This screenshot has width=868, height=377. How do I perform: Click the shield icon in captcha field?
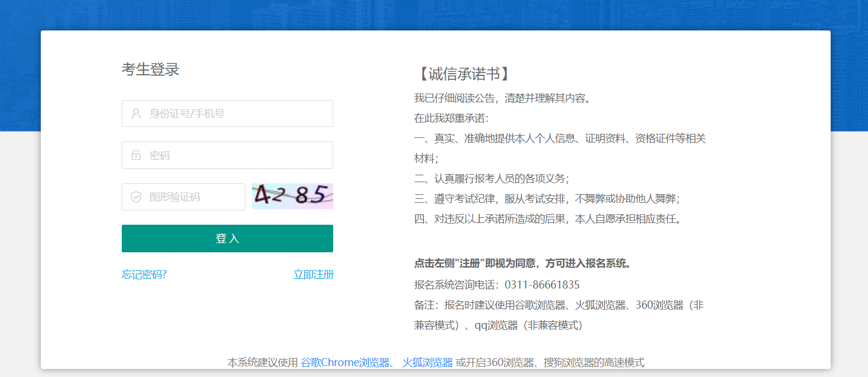136,197
